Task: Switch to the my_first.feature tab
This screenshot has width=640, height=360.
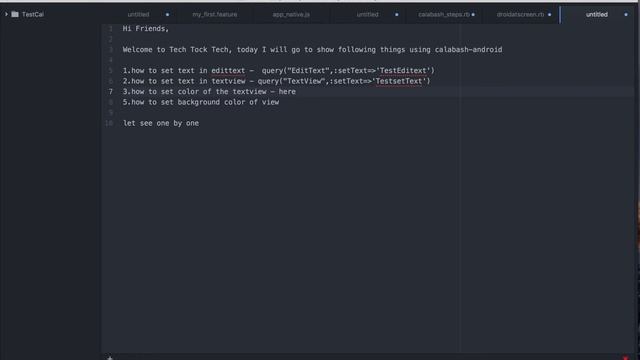Action: pyautogui.click(x=215, y=14)
